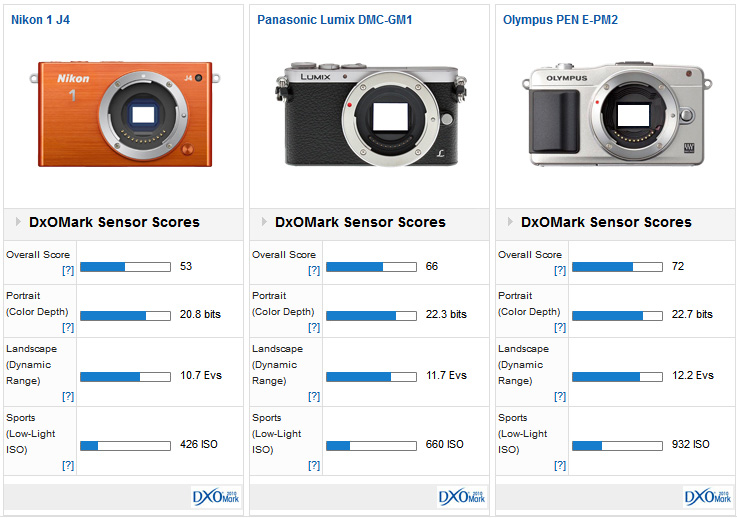
Task: Click the Panasonic Lumix GM1 camera image
Action: coord(371,114)
